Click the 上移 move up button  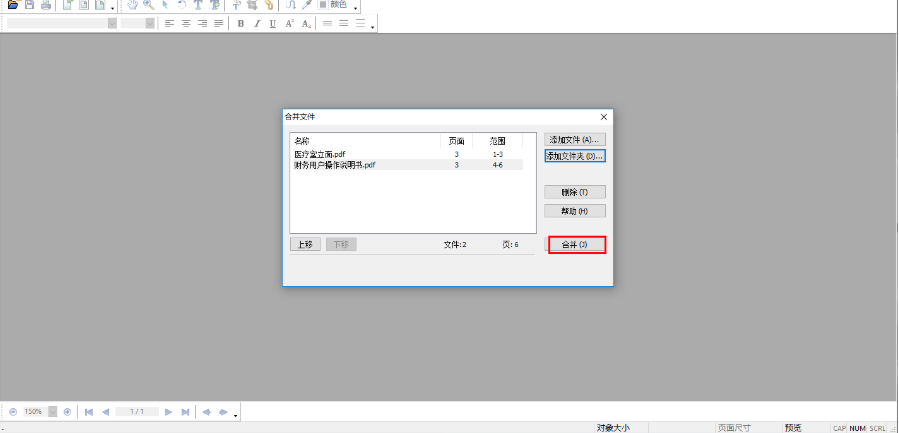click(305, 244)
